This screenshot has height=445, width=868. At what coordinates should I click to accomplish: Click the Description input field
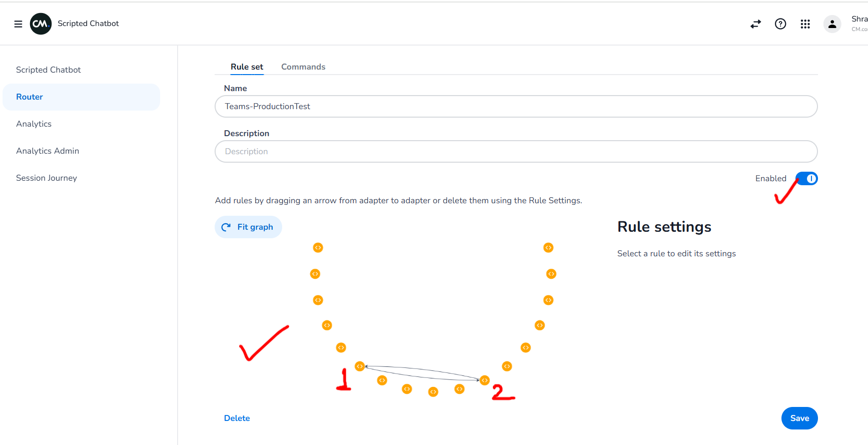click(516, 152)
